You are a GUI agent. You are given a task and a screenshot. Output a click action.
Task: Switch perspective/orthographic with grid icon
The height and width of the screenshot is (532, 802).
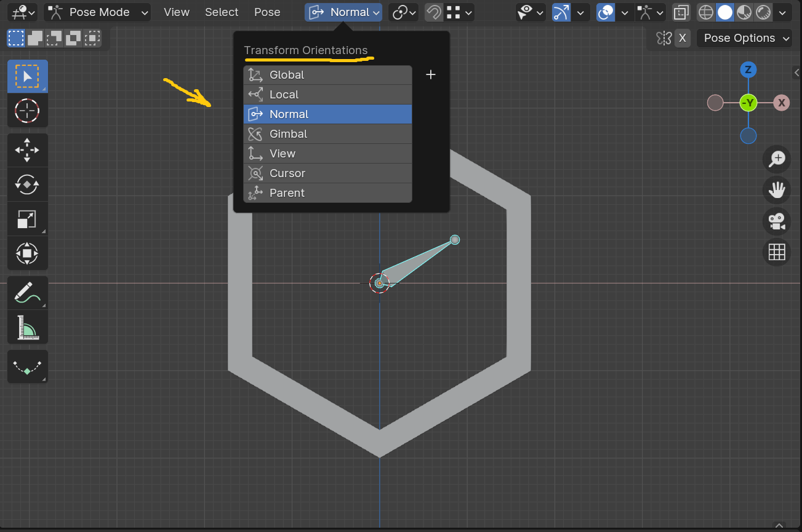click(x=777, y=252)
